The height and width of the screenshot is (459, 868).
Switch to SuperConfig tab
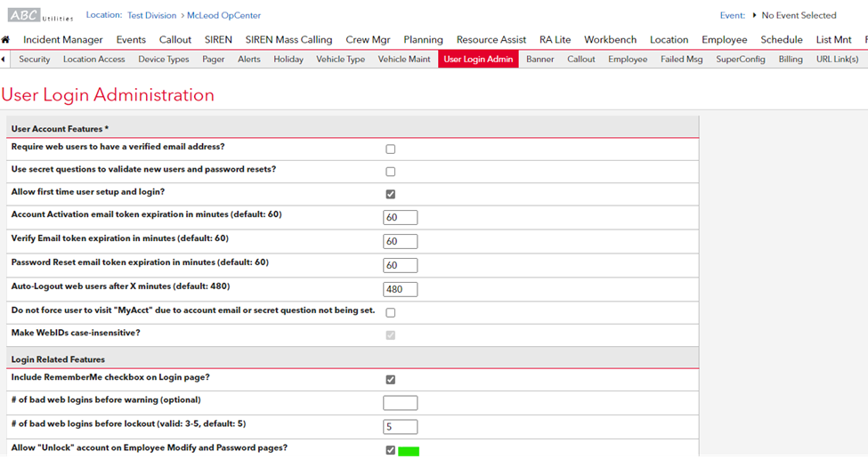pos(741,60)
